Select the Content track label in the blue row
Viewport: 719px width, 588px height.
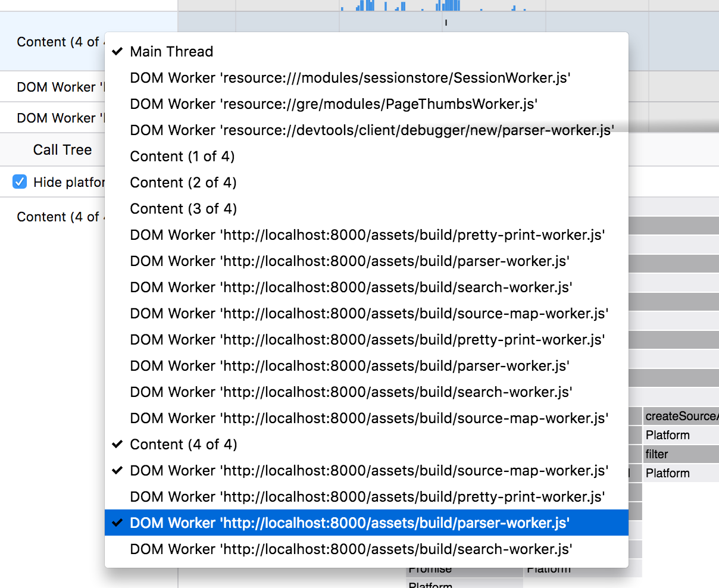click(x=58, y=42)
